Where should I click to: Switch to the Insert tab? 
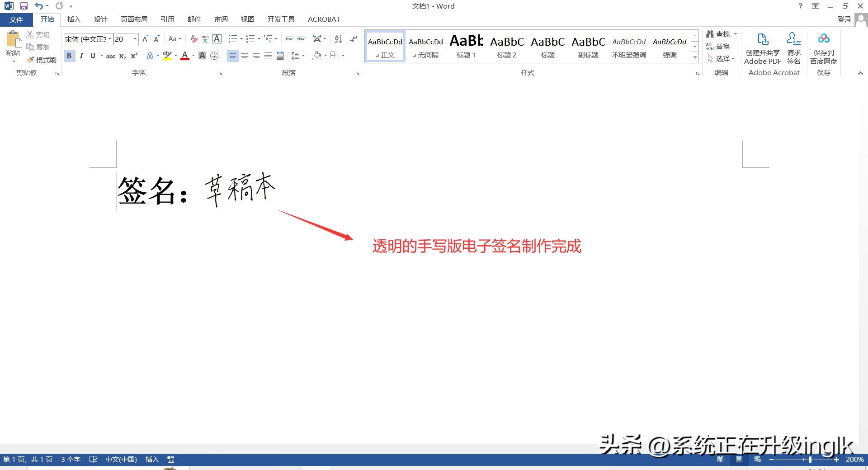pyautogui.click(x=74, y=19)
